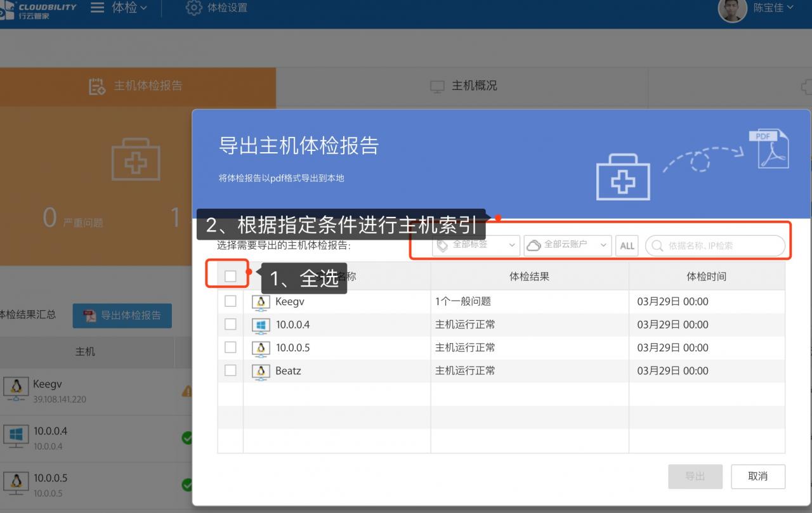Expand the 全部云账户 cloud account dropdown

[x=568, y=245]
